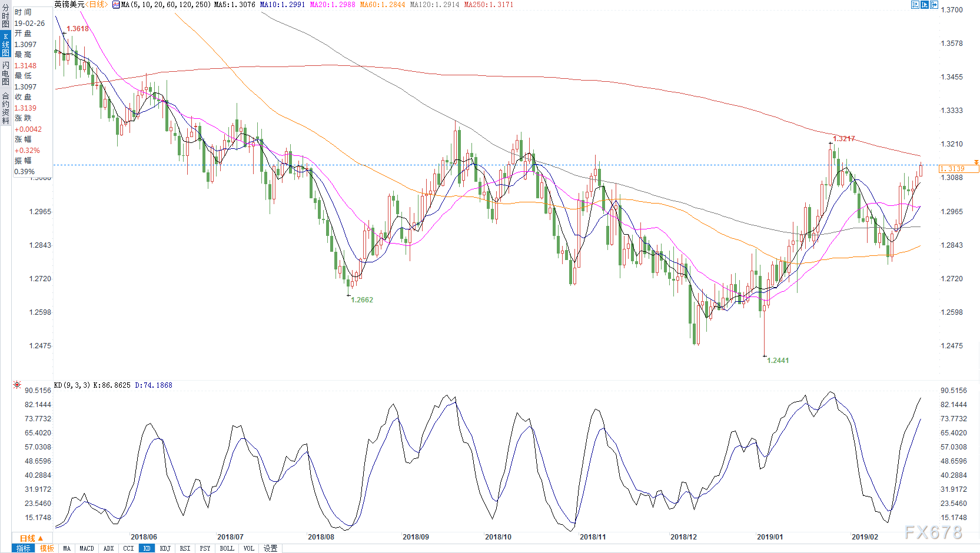The width and height of the screenshot is (980, 553).
Task: Open the 设置 indicator settings
Action: click(x=270, y=548)
